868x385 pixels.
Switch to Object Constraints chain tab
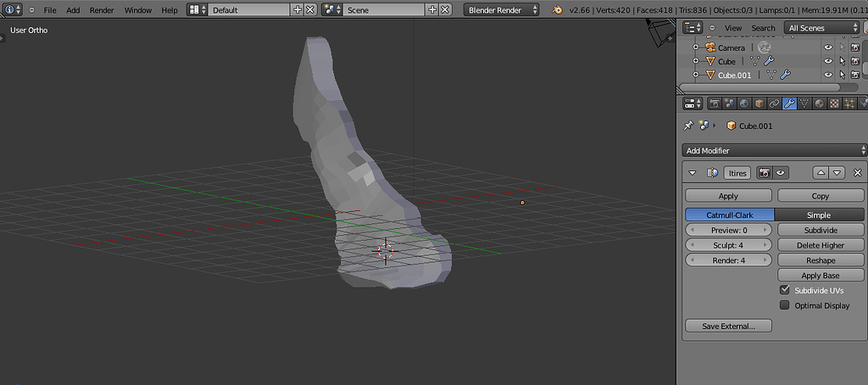tap(775, 103)
